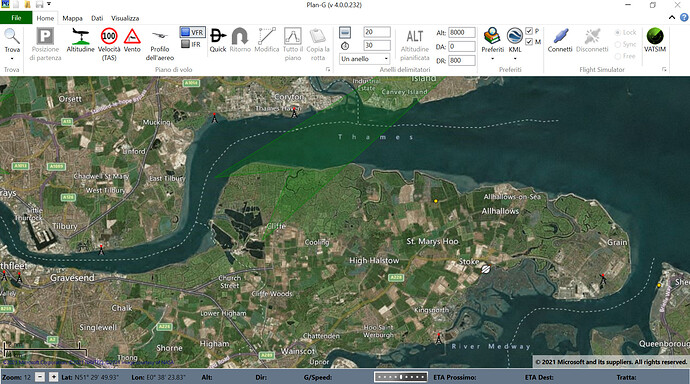Viewport: 690px width, 384px height.
Task: Zoom in with the plus button
Action: coord(53,377)
